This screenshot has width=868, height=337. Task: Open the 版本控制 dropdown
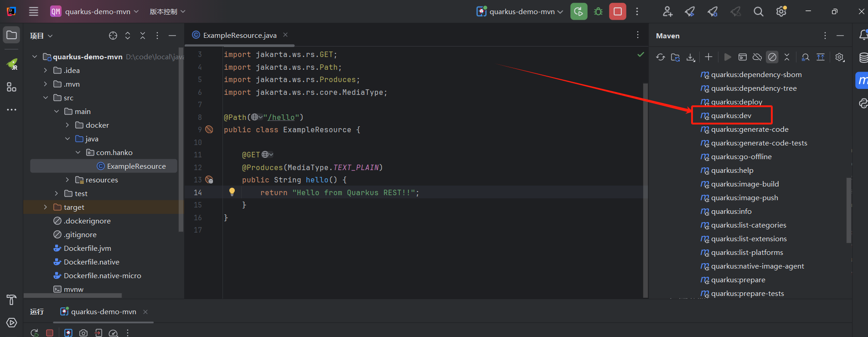[x=168, y=11]
